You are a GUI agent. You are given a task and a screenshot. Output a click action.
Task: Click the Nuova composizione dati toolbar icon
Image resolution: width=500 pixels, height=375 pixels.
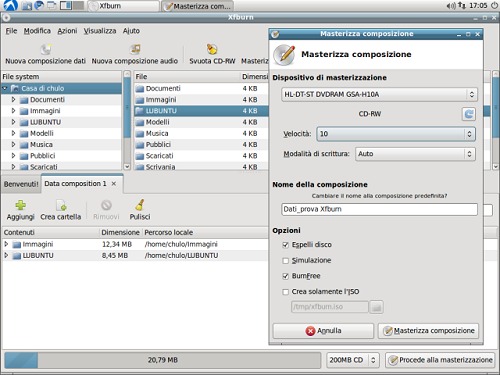46,49
